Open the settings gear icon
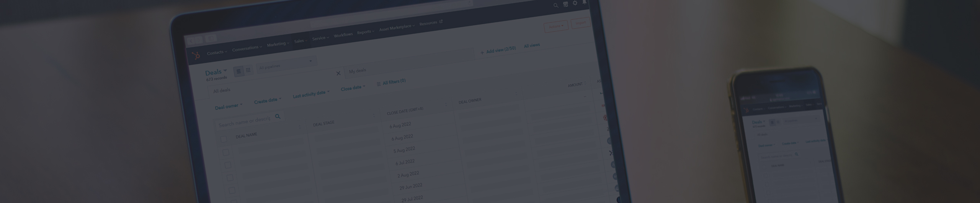 coord(575,3)
